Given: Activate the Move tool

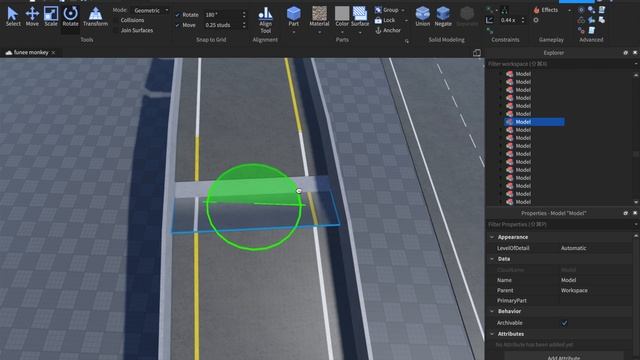Looking at the screenshot, I should point(32,17).
